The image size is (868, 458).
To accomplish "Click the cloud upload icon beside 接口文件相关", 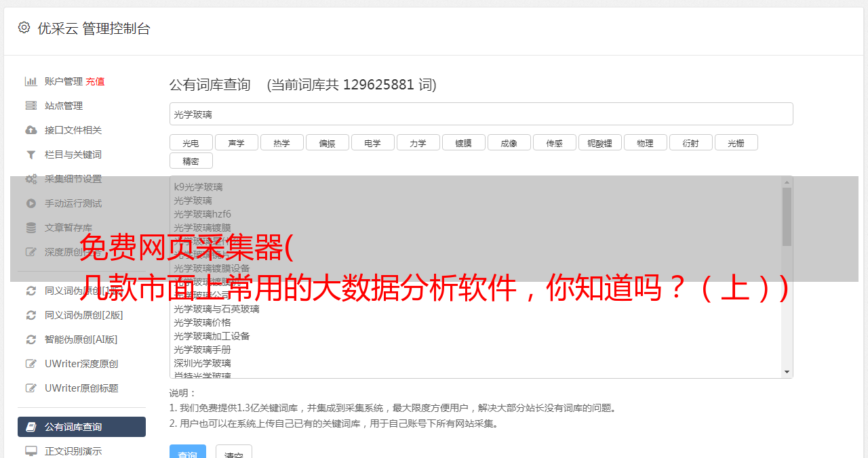I will [31, 130].
